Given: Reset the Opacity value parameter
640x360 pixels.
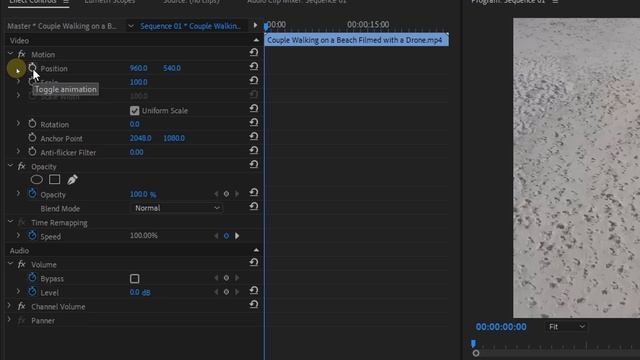Looking at the screenshot, I should click(254, 192).
